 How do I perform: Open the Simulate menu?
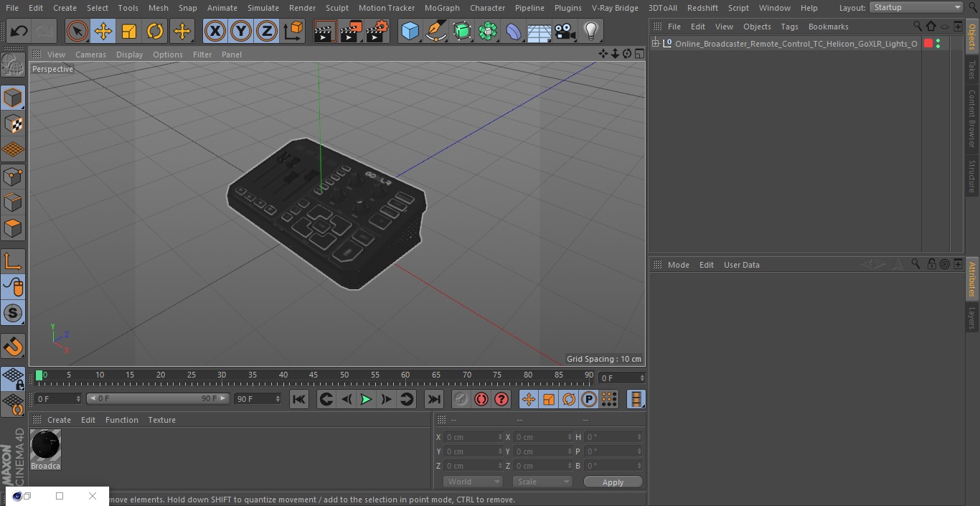pyautogui.click(x=263, y=8)
